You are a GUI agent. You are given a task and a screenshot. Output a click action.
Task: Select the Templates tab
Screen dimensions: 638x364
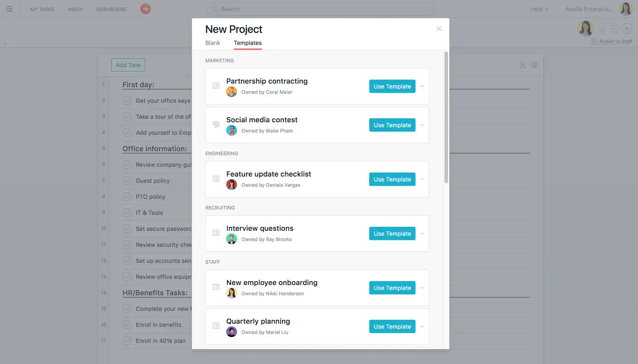248,43
